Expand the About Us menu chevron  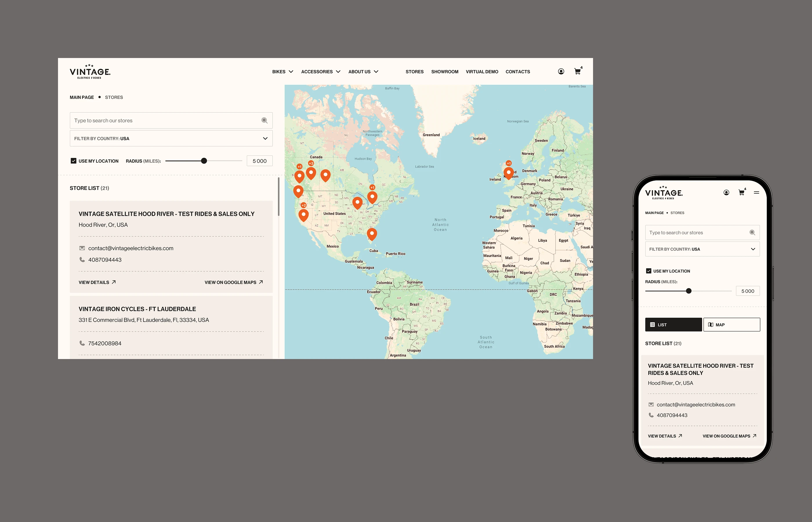(376, 72)
